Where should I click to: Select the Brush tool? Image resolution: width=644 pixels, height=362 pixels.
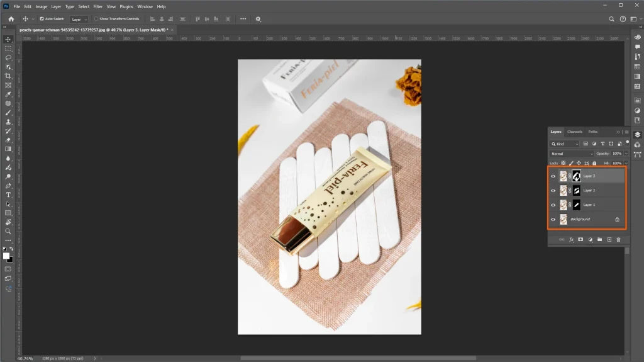(x=8, y=113)
